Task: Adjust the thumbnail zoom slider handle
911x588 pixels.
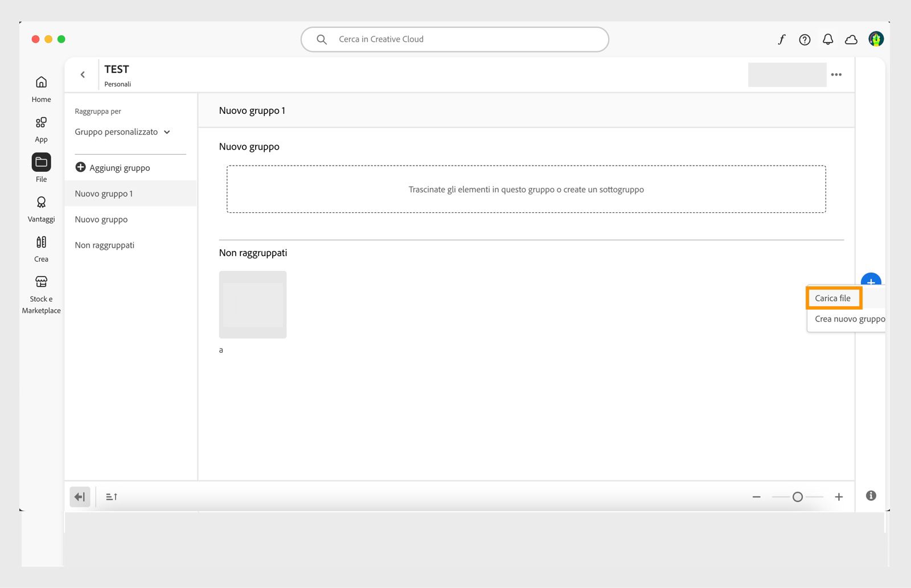Action: pos(798,497)
